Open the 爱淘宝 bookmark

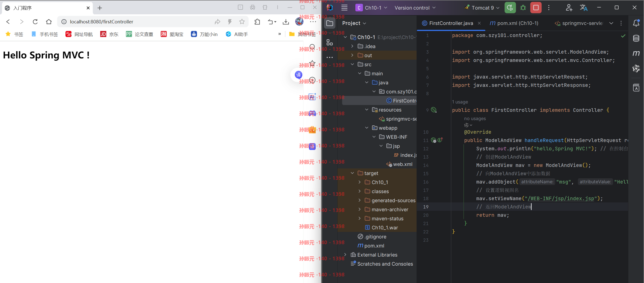172,34
